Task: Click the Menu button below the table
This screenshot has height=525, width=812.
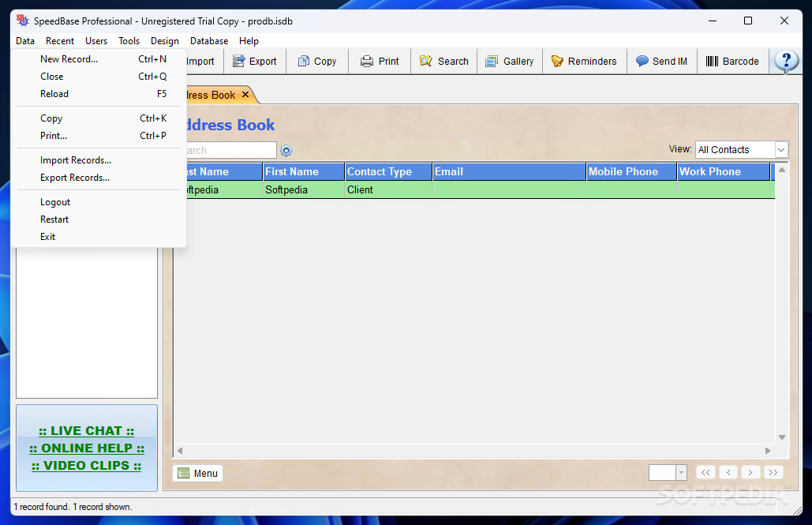Action: click(x=198, y=473)
